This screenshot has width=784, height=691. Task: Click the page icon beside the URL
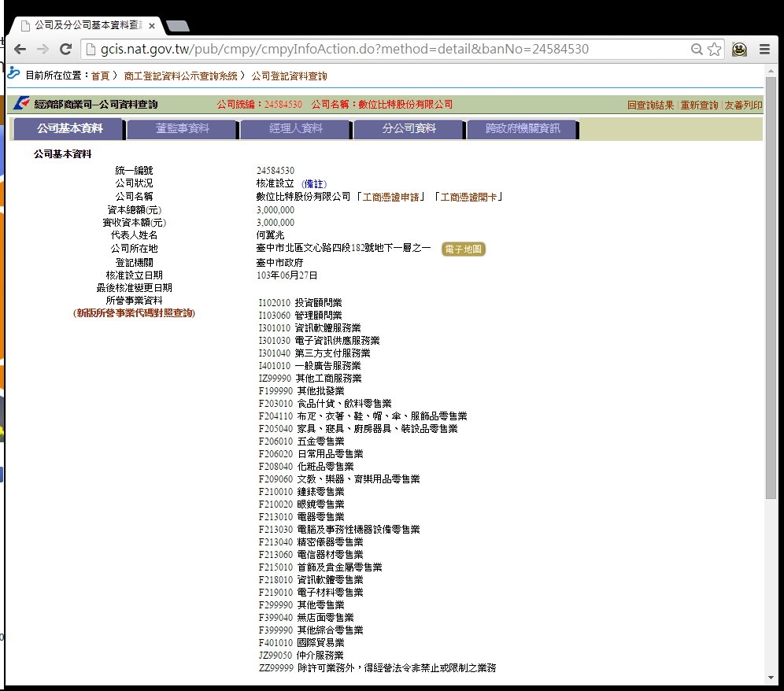(91, 49)
